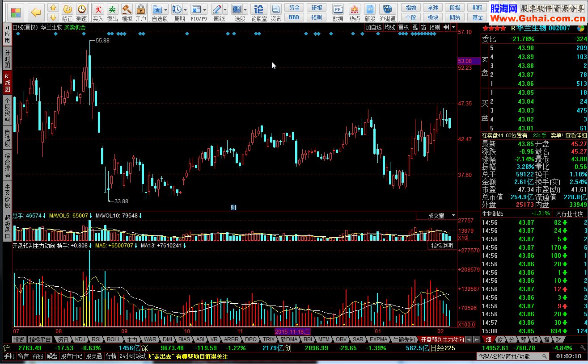
Task: Click the 指标说明 button
Action: pyautogui.click(x=442, y=246)
